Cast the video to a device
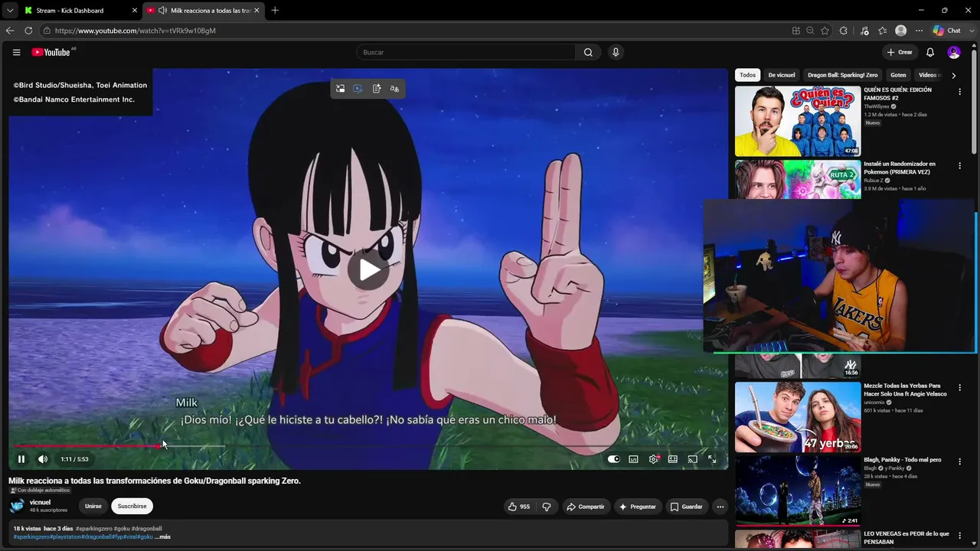The height and width of the screenshot is (551, 980). click(692, 459)
